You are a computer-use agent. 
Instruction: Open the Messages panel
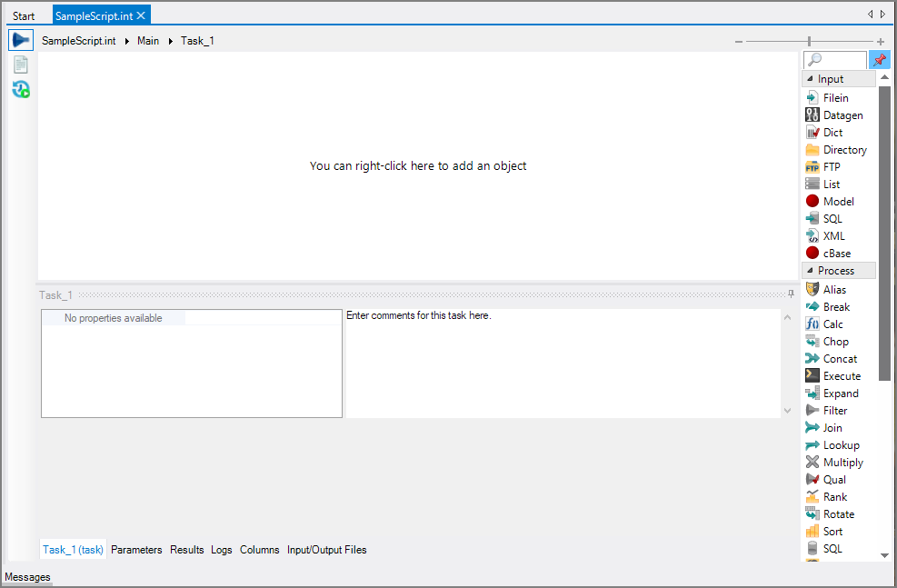tap(27, 576)
